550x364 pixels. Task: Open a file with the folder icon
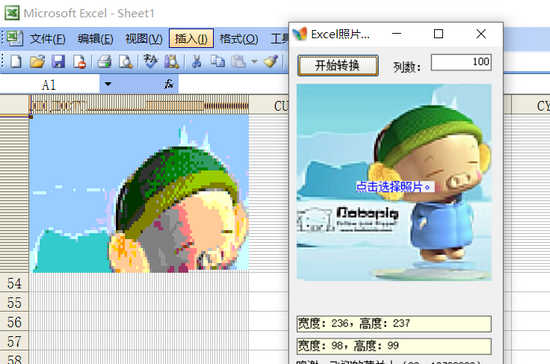click(x=37, y=62)
